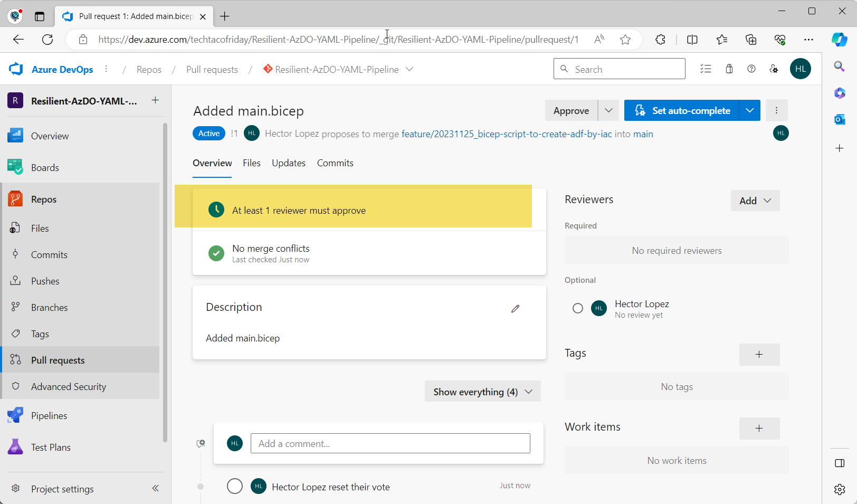The width and height of the screenshot is (857, 504).
Task: Click the browser address bar URL
Action: click(x=338, y=40)
